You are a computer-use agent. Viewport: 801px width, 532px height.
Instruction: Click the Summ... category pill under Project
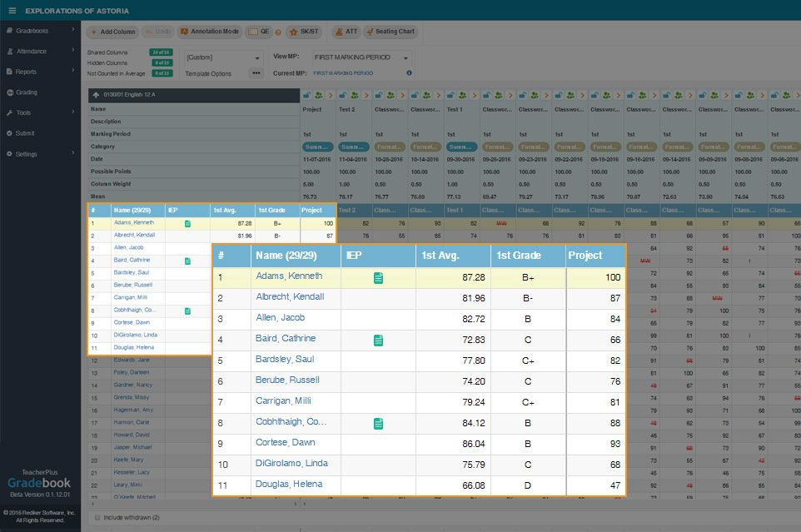coord(317,147)
